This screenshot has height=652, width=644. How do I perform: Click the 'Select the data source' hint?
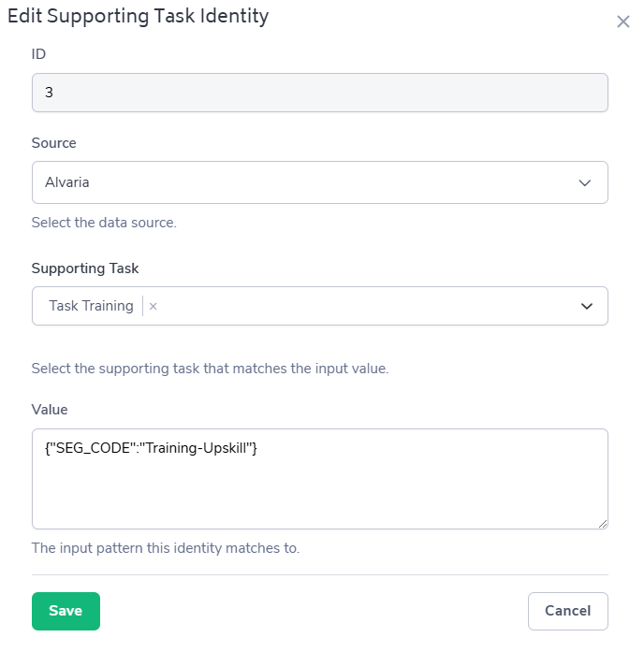[104, 223]
